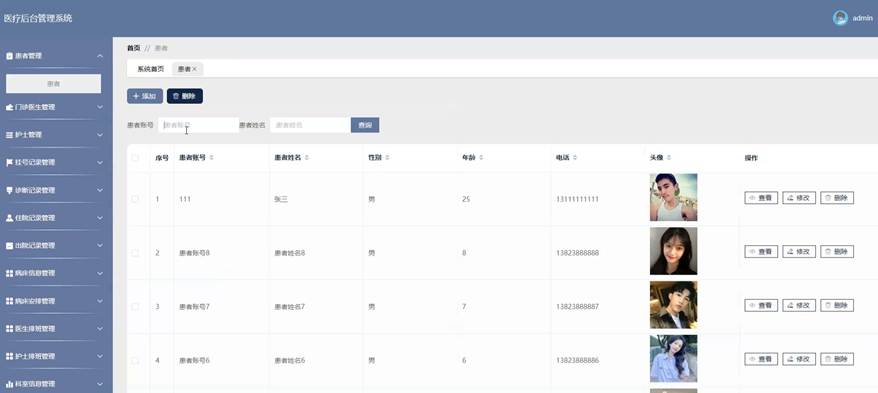Click the age cell showing 25
The width and height of the screenshot is (878, 393).
coord(466,199)
